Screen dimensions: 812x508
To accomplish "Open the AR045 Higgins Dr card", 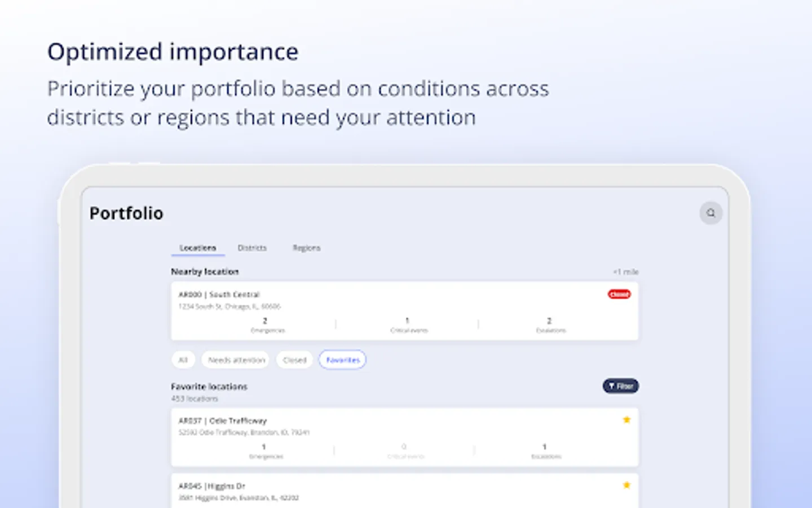I will (x=405, y=491).
